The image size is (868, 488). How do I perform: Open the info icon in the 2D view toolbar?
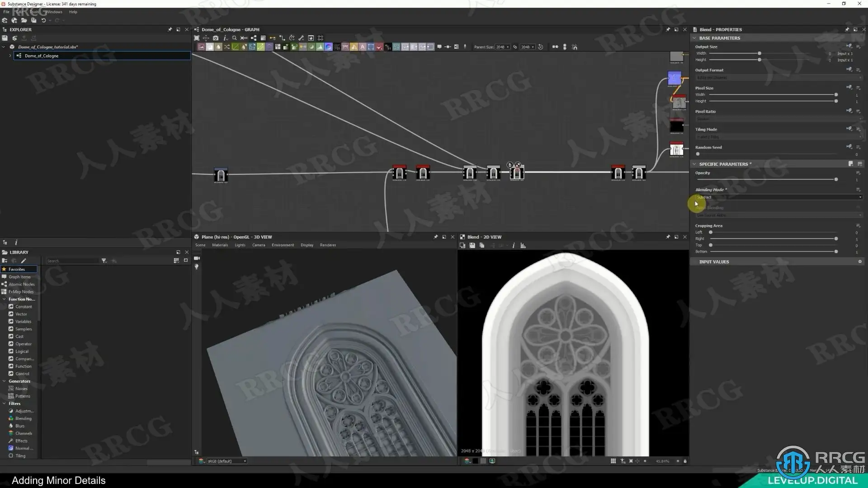513,245
